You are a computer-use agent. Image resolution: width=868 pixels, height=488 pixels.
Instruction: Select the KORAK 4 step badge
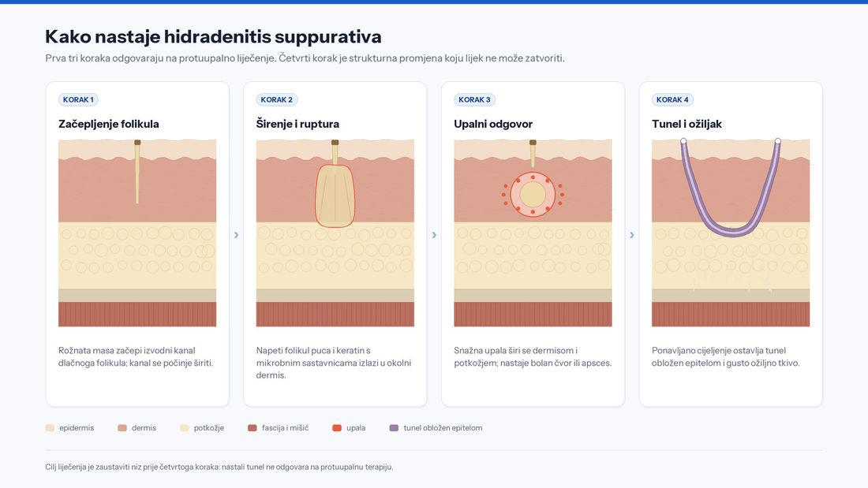(672, 99)
